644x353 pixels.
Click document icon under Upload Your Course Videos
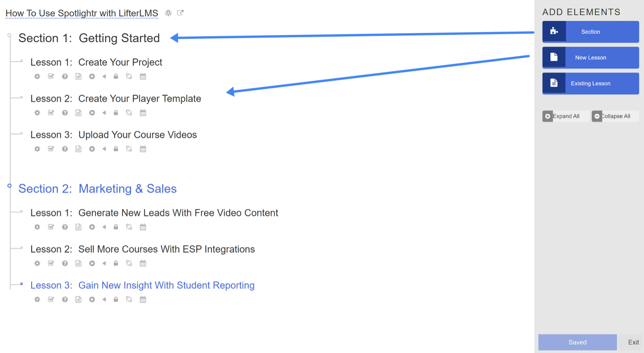(x=78, y=149)
